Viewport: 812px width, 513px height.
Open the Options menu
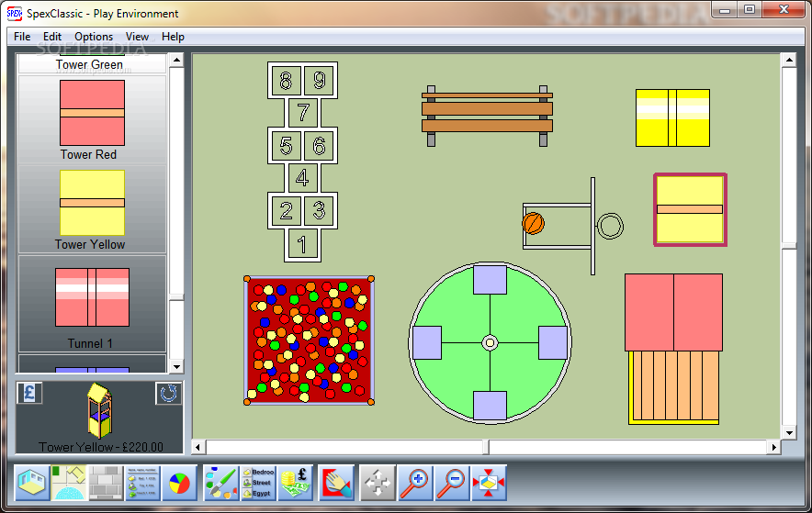point(94,37)
